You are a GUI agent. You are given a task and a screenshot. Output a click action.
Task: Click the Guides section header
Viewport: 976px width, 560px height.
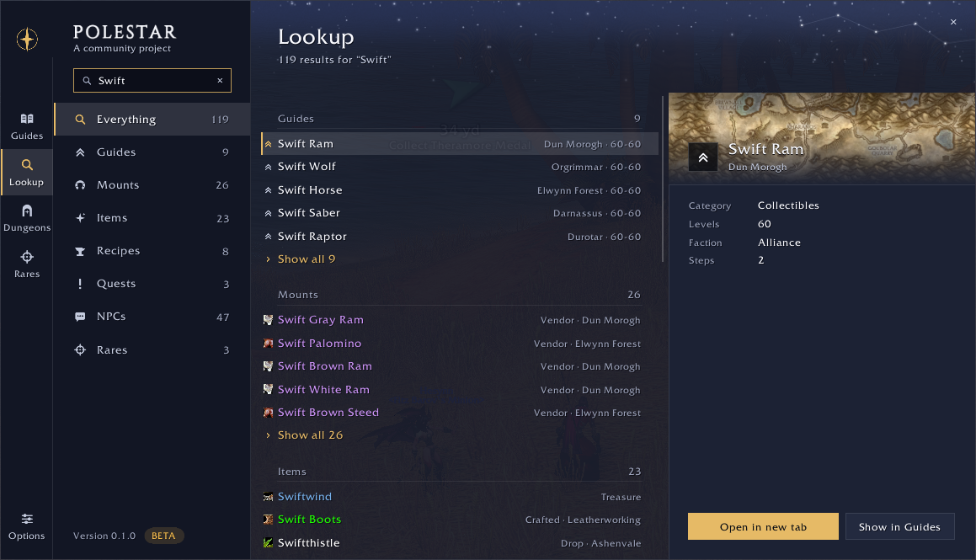pos(459,119)
